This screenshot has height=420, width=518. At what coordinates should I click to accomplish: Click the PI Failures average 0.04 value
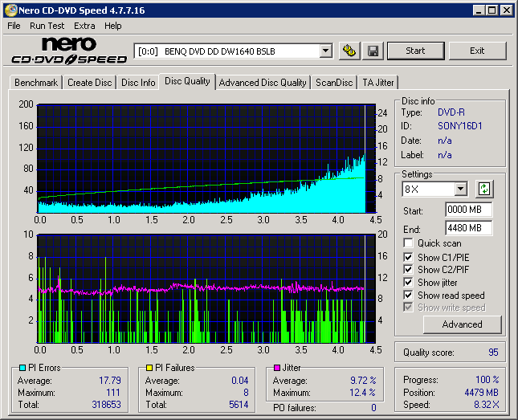(240, 381)
